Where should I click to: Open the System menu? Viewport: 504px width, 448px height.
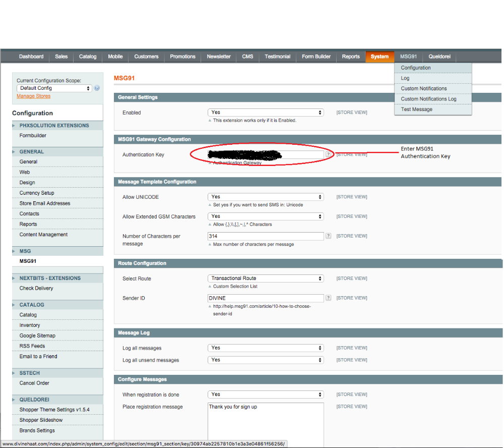click(x=380, y=57)
